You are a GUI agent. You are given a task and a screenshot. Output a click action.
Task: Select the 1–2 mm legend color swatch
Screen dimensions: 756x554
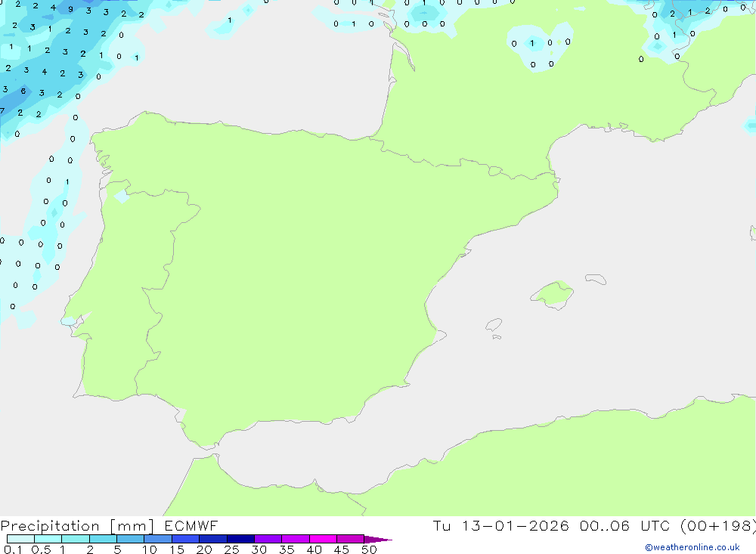76,539
